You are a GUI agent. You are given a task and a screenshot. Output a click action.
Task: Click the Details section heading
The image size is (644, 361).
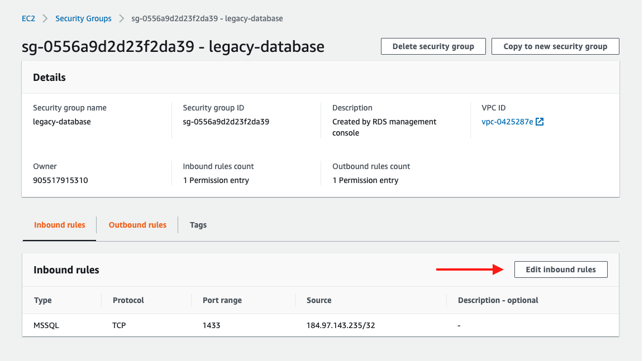click(49, 78)
